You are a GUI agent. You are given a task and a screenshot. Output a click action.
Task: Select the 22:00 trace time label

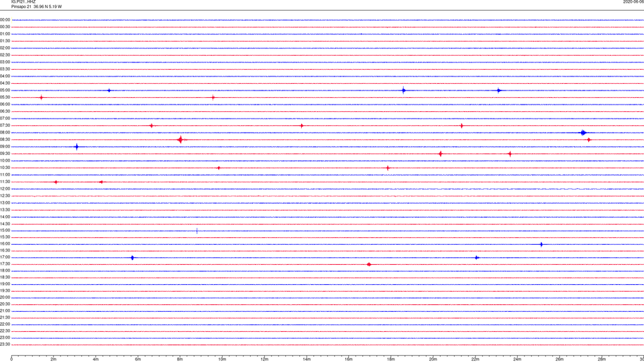(5, 324)
